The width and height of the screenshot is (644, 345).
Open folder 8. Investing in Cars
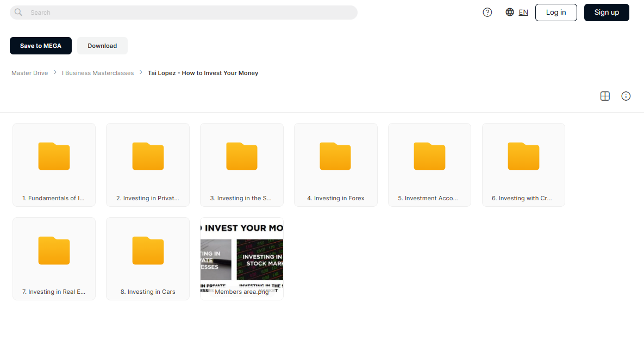tap(148, 258)
